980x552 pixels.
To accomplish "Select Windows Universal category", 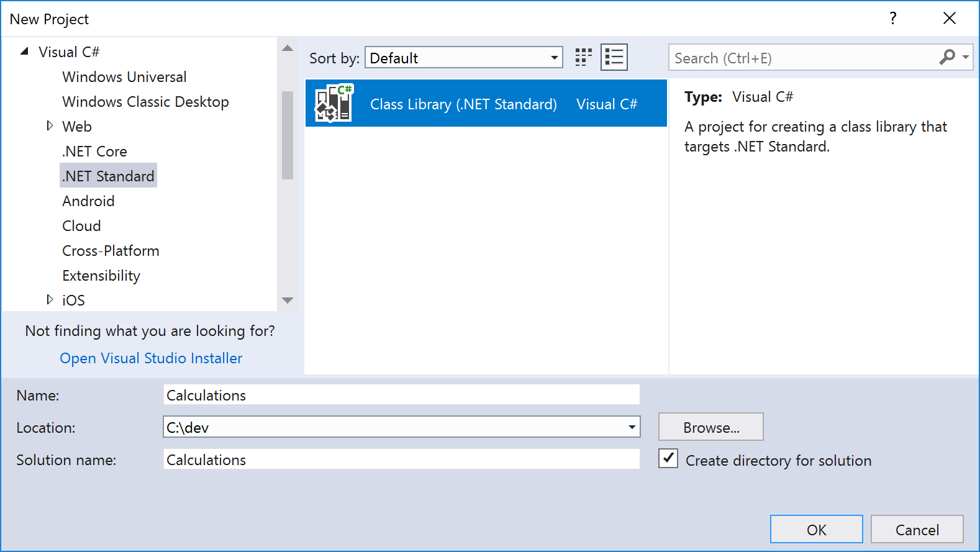I will [x=124, y=77].
